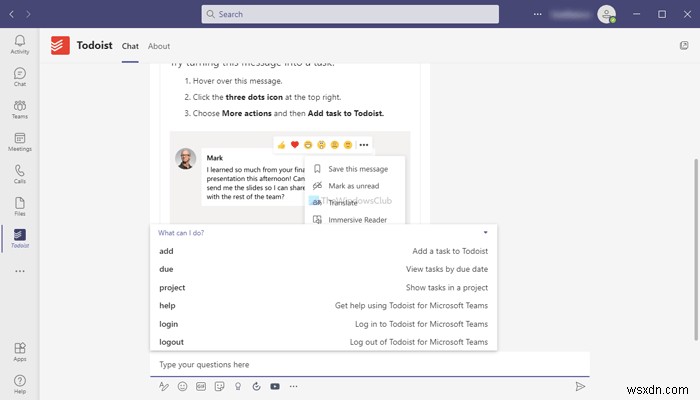Go back with the back arrow
The image size is (700, 400).
(x=12, y=14)
